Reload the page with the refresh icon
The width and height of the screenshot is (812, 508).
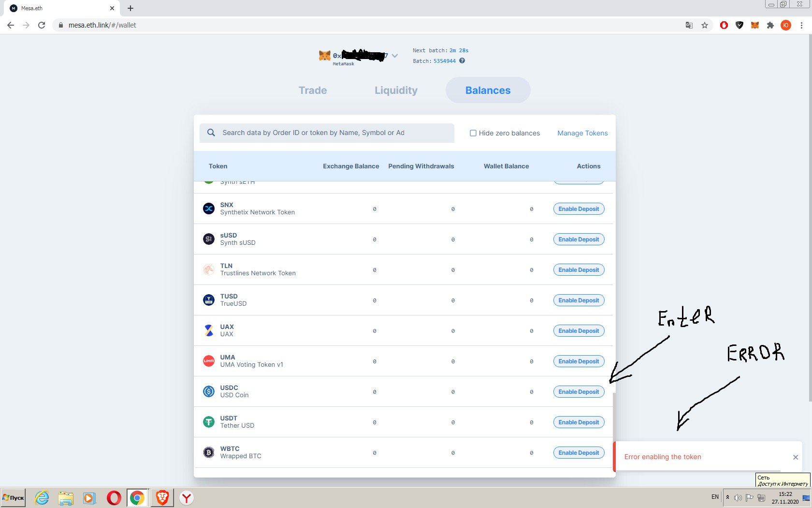[x=42, y=25]
